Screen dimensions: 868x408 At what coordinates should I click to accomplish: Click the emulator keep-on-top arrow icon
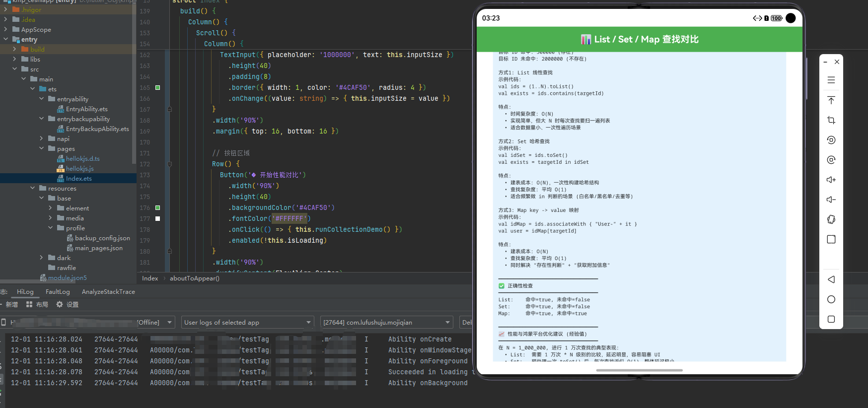(831, 100)
